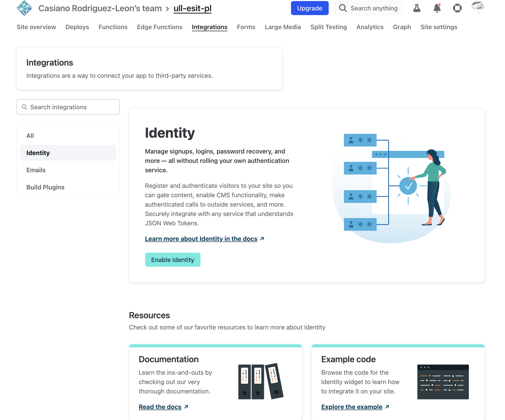This screenshot has height=420, width=505.
Task: Click the Resources heading
Action: coord(149,315)
